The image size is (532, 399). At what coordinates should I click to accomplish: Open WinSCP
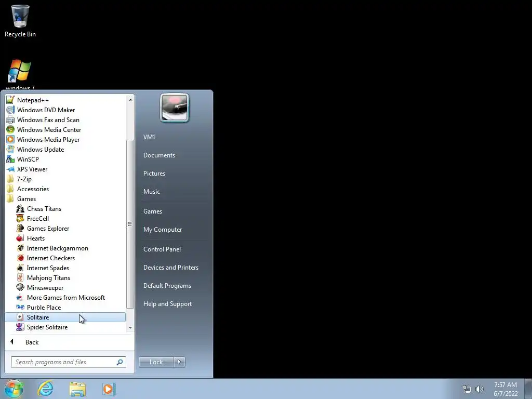click(x=65, y=159)
